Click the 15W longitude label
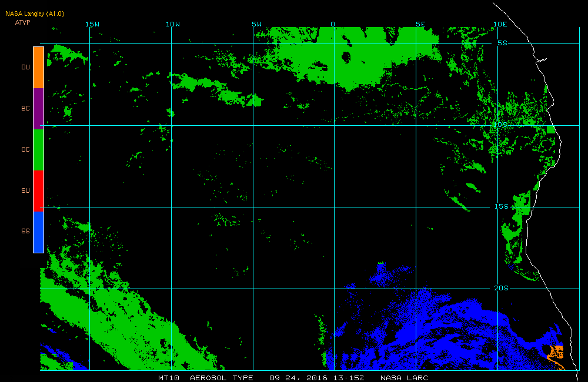Screen dimensions: 588x382 [x=92, y=24]
